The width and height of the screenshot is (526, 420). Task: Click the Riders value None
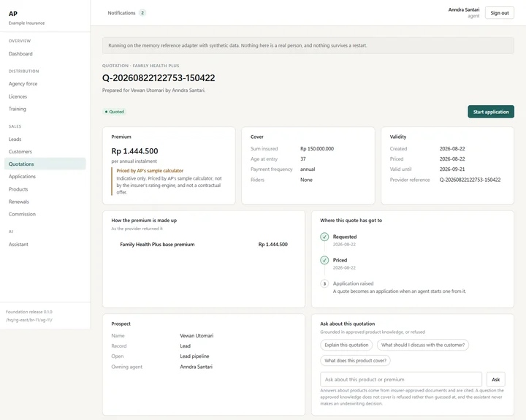(x=306, y=180)
